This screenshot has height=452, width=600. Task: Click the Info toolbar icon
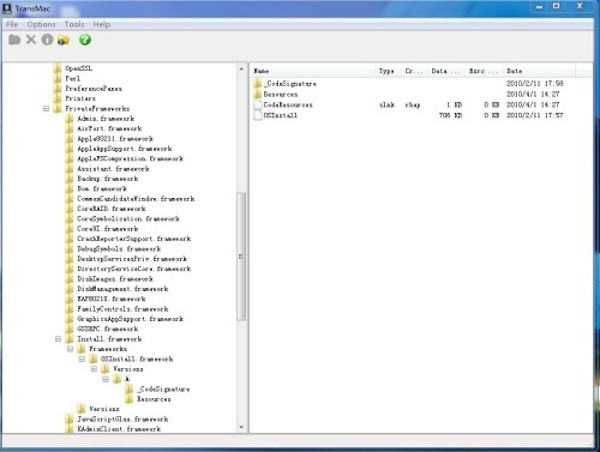click(47, 40)
